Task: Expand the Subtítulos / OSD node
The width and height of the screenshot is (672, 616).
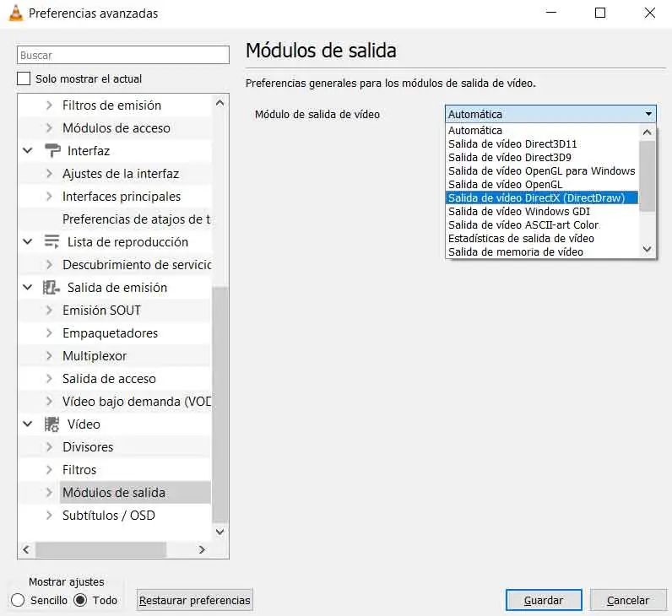Action: (x=49, y=516)
